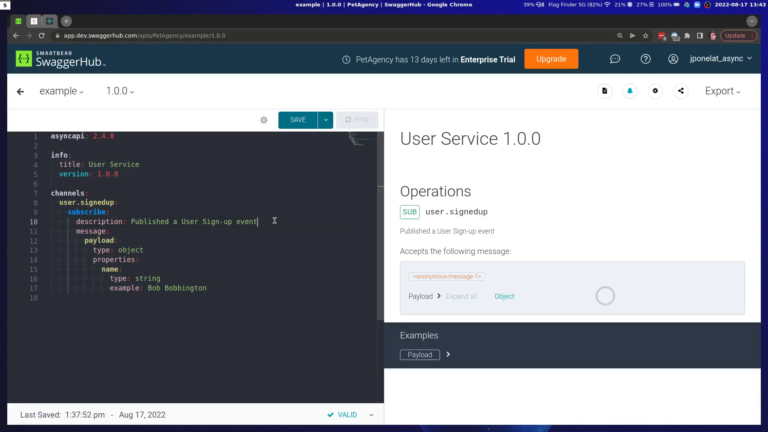768x432 pixels.
Task: Expand the Payload chevron in message box
Action: 439,296
